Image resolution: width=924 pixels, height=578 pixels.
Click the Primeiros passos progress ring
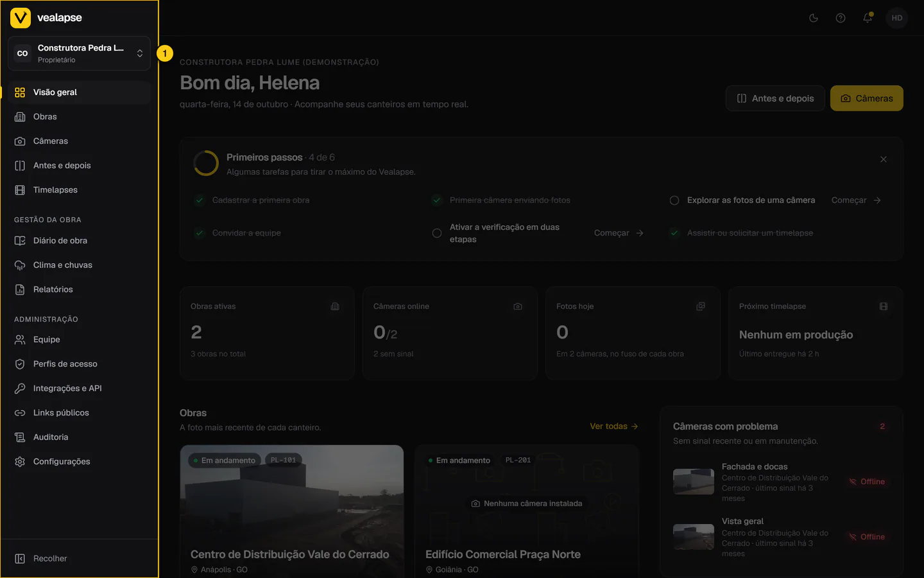pyautogui.click(x=206, y=163)
